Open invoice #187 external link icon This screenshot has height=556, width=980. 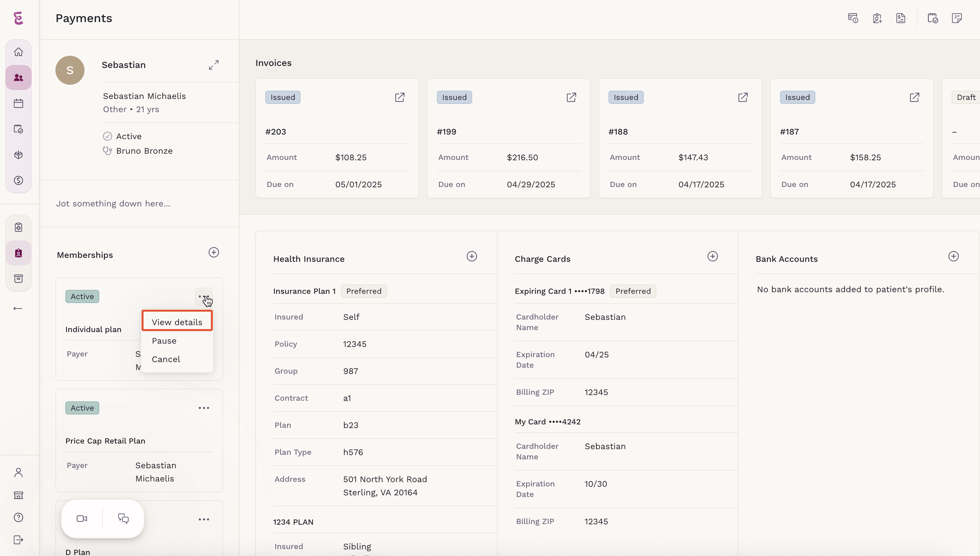[x=914, y=97]
